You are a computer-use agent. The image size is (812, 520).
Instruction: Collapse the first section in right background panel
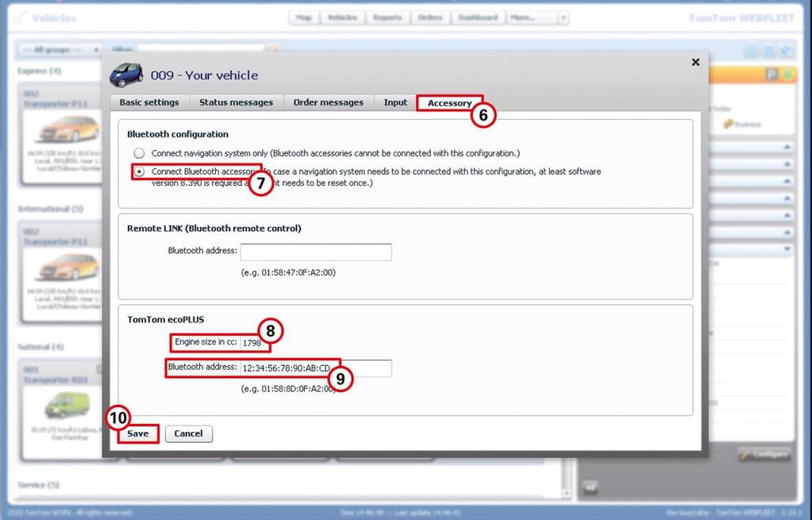[x=787, y=147]
